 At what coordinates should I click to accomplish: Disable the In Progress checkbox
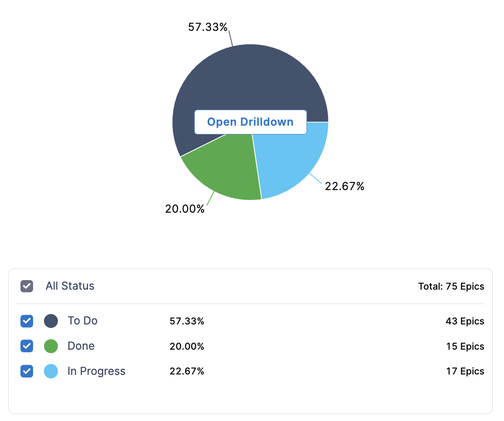[x=27, y=371]
